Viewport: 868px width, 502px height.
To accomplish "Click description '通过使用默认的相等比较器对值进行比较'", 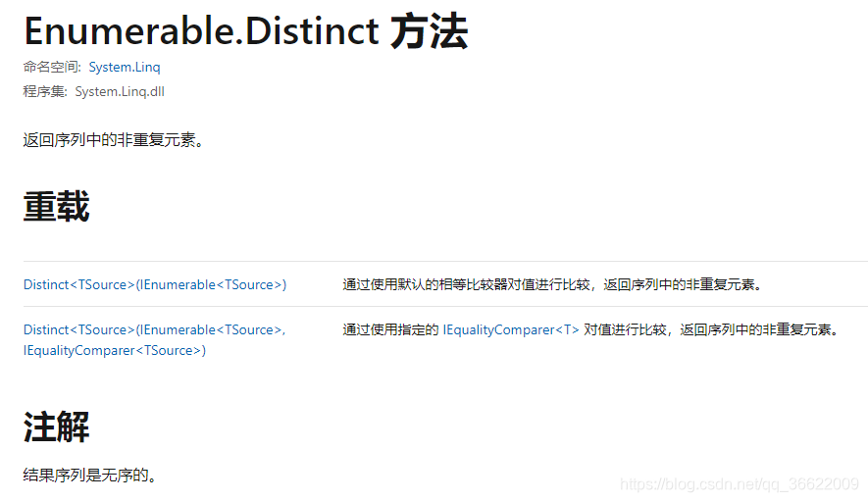I will coord(466,284).
